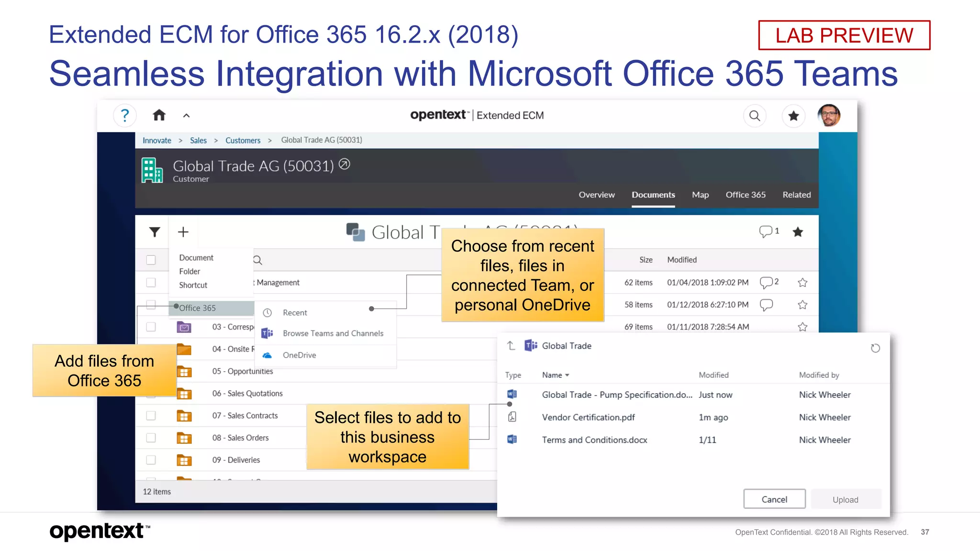The image size is (980, 551).
Task: Open the 03 Correspondence email folder icon
Action: (x=184, y=327)
